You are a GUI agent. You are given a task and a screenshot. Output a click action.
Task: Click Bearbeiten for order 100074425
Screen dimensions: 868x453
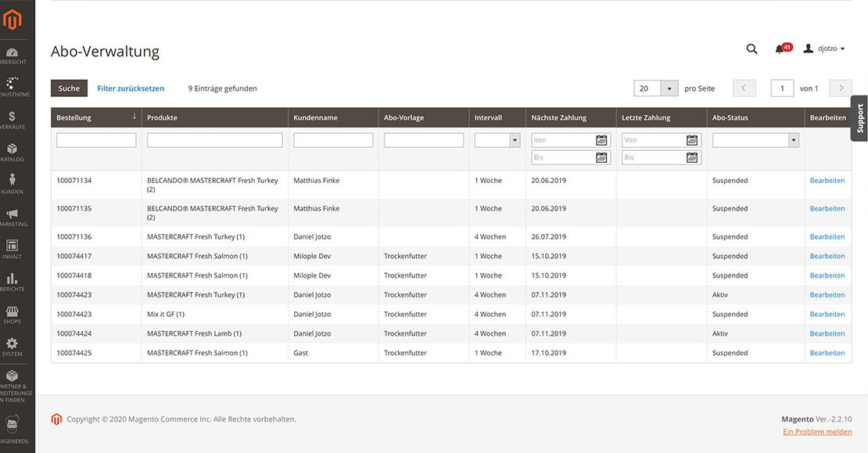[827, 353]
